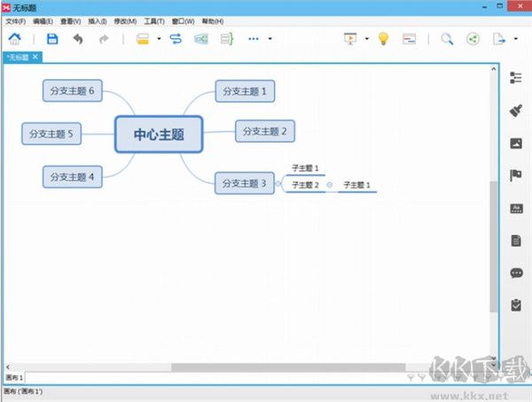Click the horizontal scrollbar thumb
This screenshot has width=532, height=402.
click(288, 367)
